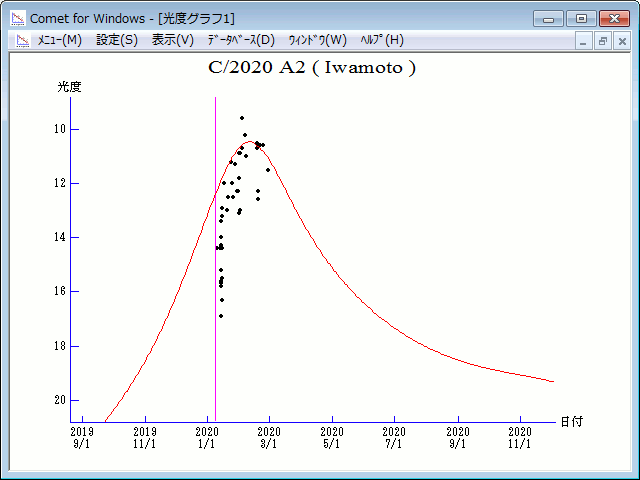This screenshot has width=640, height=480.
Task: Click the 2020 7/1 date label
Action: tap(394, 438)
